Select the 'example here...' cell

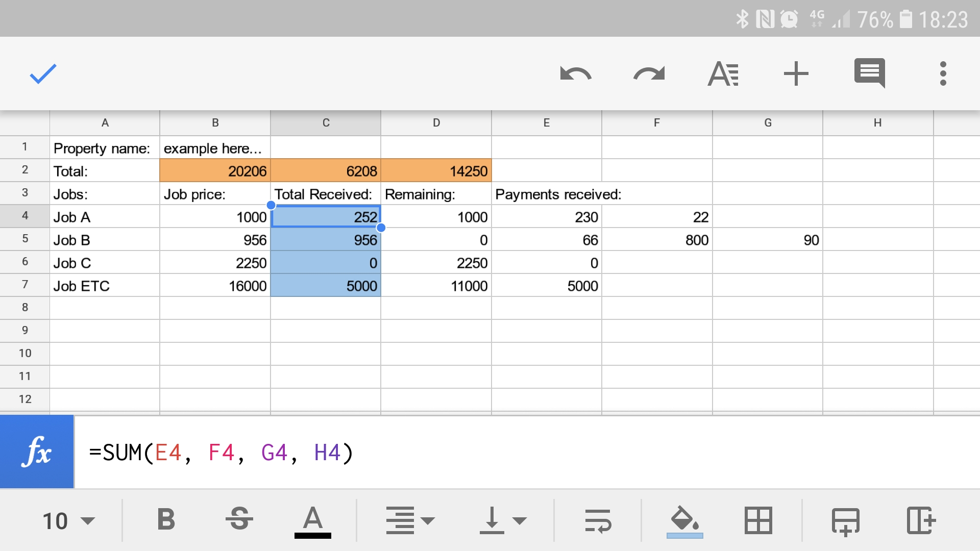point(215,147)
